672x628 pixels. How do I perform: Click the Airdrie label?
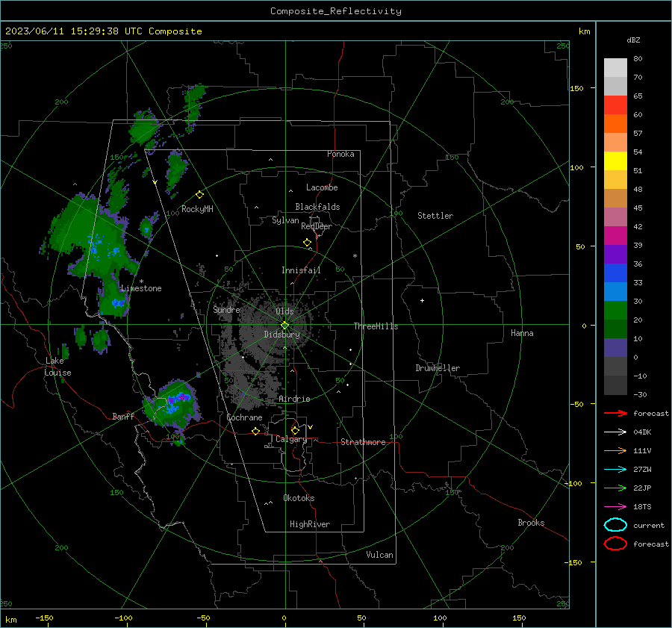(294, 399)
